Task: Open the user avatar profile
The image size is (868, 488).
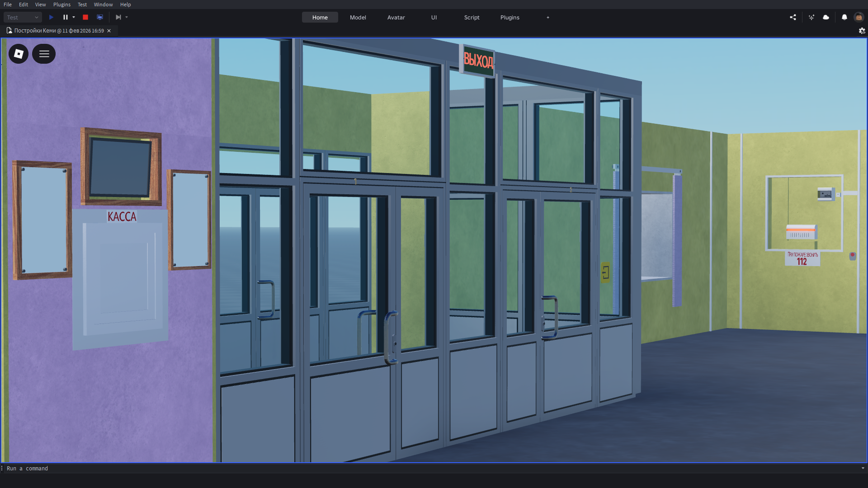Action: coord(859,17)
